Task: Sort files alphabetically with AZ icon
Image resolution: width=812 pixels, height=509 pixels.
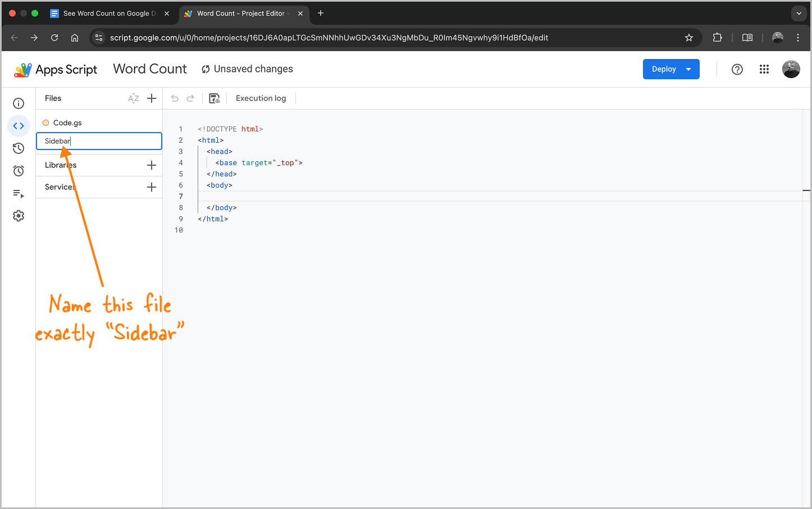Action: [x=133, y=98]
